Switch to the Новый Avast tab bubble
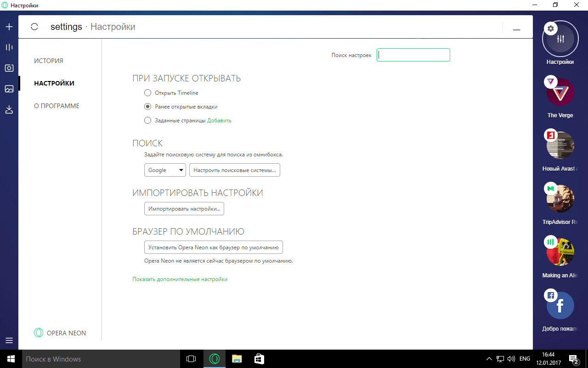 point(560,145)
